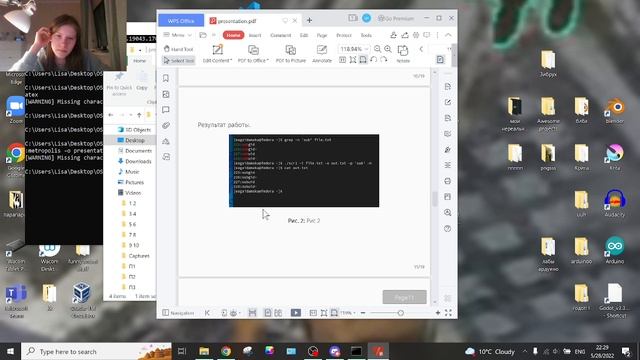Select Desktop in File Explorer tree

[x=135, y=140]
